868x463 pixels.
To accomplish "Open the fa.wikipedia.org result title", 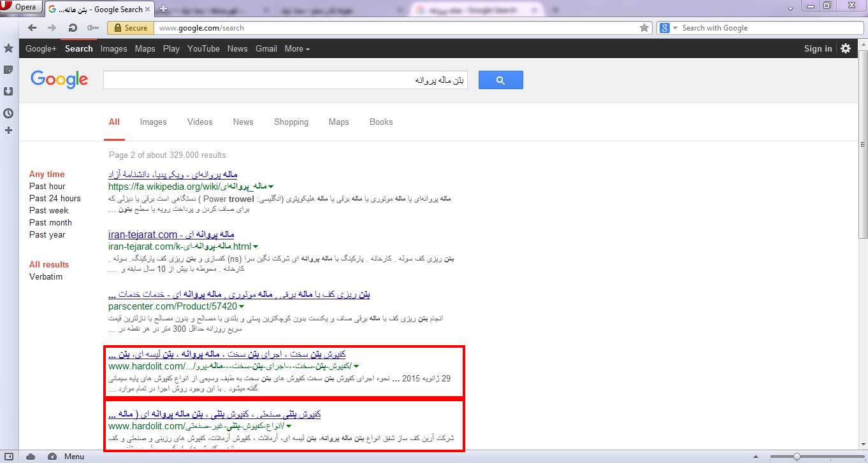I will coord(173,174).
